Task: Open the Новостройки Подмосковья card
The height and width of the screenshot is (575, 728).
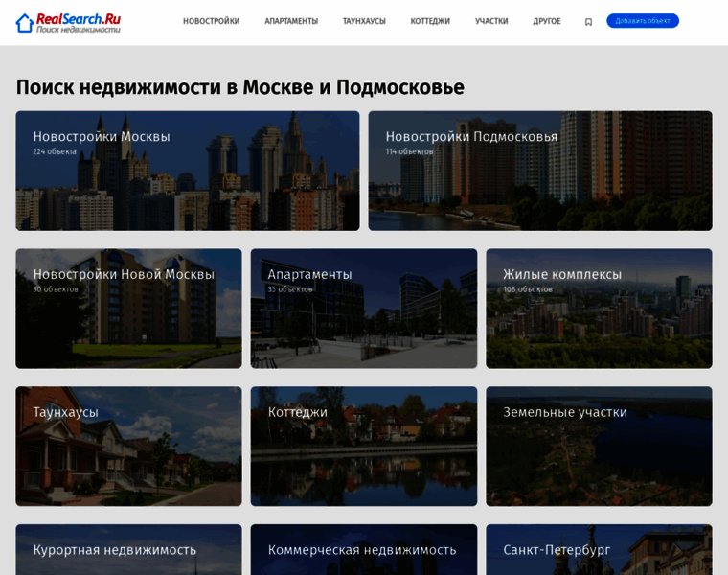Action: (x=540, y=171)
